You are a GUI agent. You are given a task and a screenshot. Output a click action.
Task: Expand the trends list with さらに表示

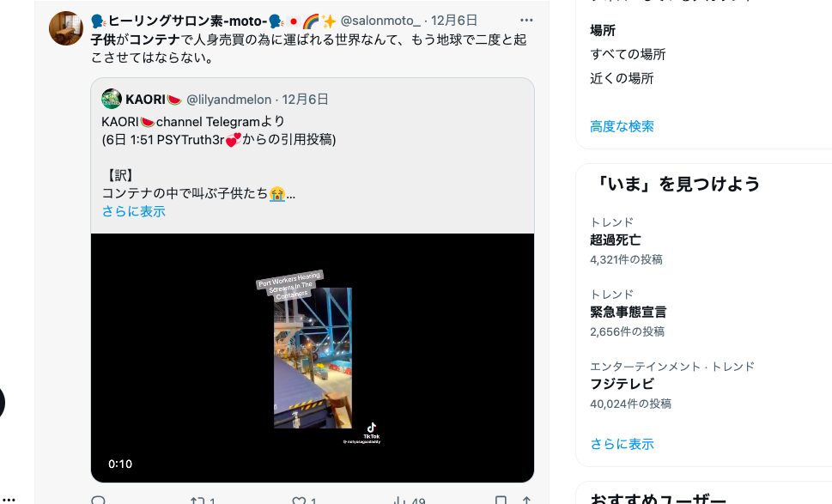(x=622, y=444)
